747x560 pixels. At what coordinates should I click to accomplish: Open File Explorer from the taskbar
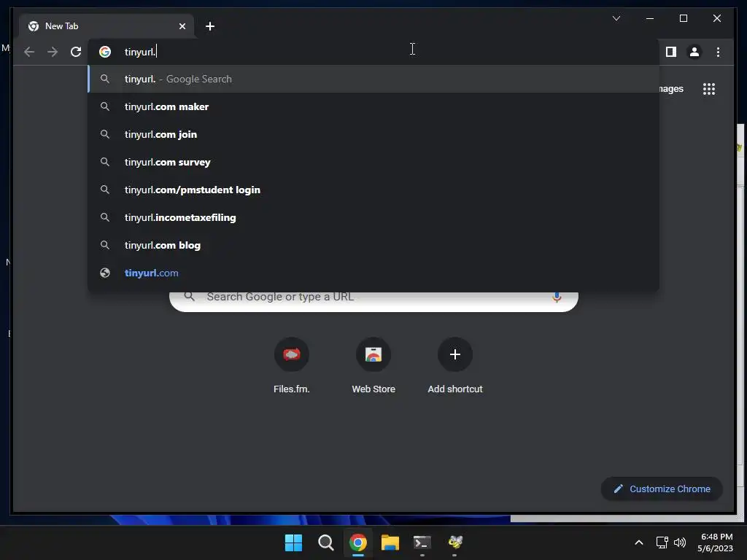pos(390,542)
